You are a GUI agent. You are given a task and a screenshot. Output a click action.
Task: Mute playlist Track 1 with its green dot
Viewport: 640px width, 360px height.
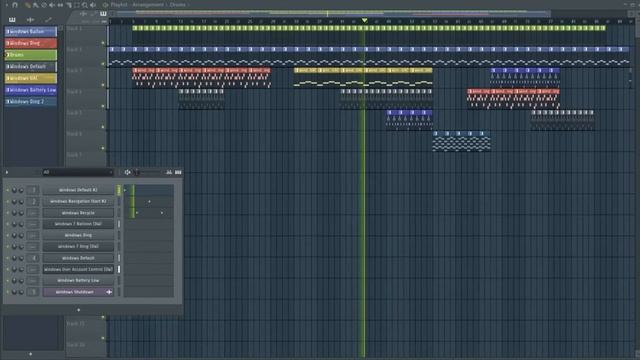(103, 43)
